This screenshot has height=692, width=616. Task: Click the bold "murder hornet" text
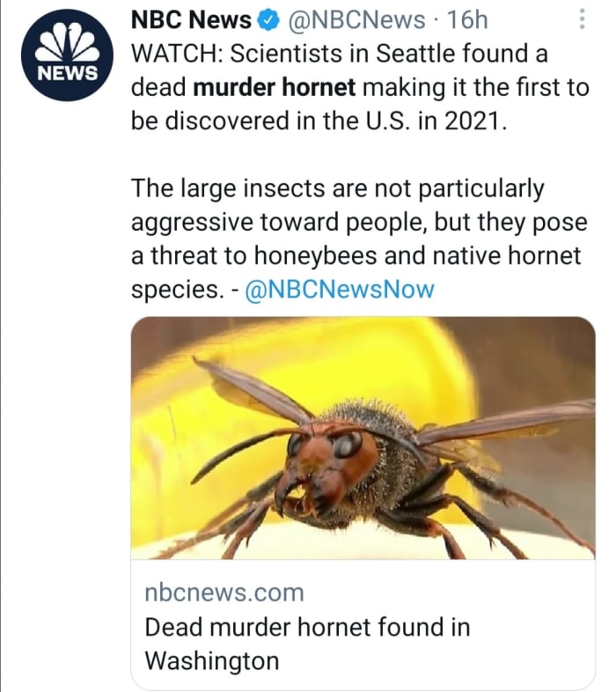(274, 87)
